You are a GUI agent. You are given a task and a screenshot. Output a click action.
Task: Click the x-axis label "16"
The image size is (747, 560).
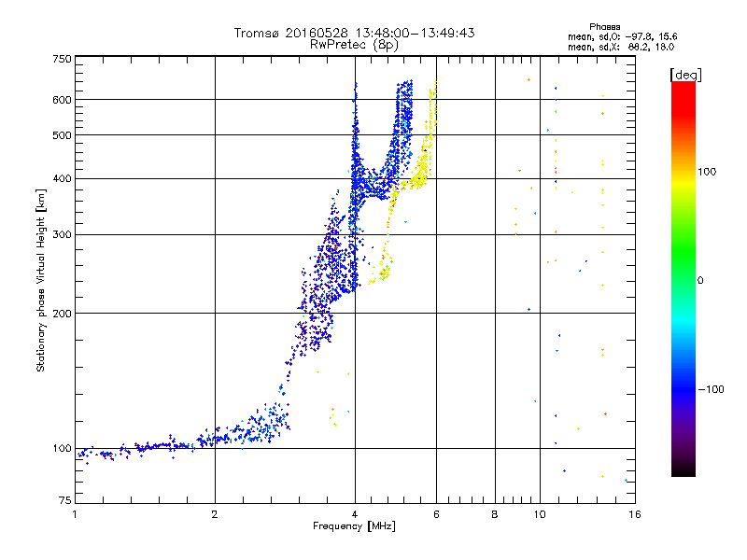pos(635,514)
